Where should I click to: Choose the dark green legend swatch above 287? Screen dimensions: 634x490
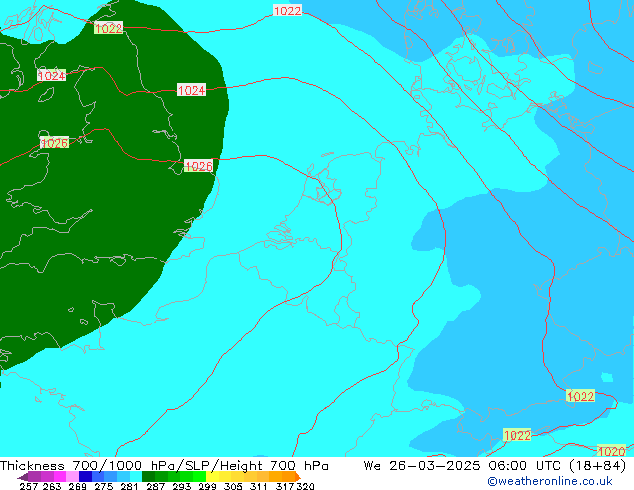[148, 477]
